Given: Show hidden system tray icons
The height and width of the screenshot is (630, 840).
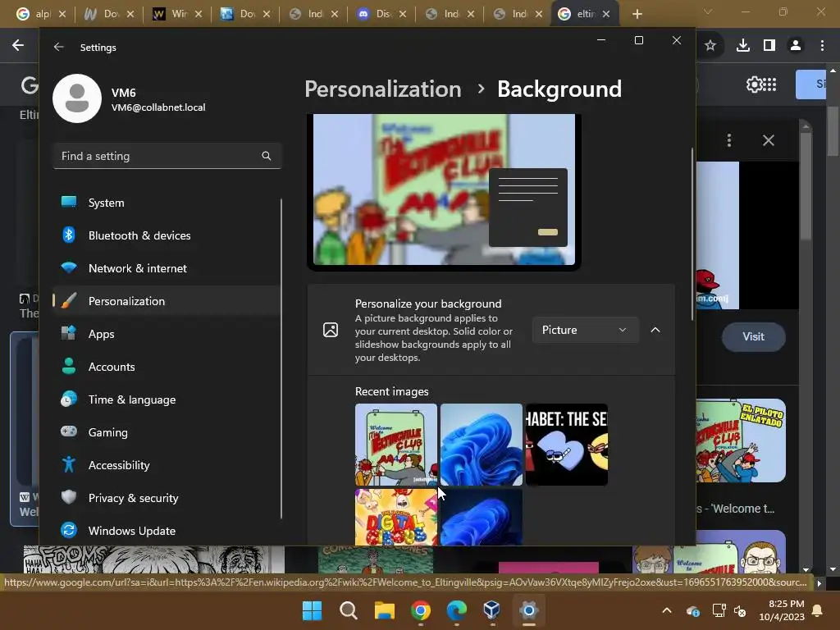Looking at the screenshot, I should (x=666, y=610).
